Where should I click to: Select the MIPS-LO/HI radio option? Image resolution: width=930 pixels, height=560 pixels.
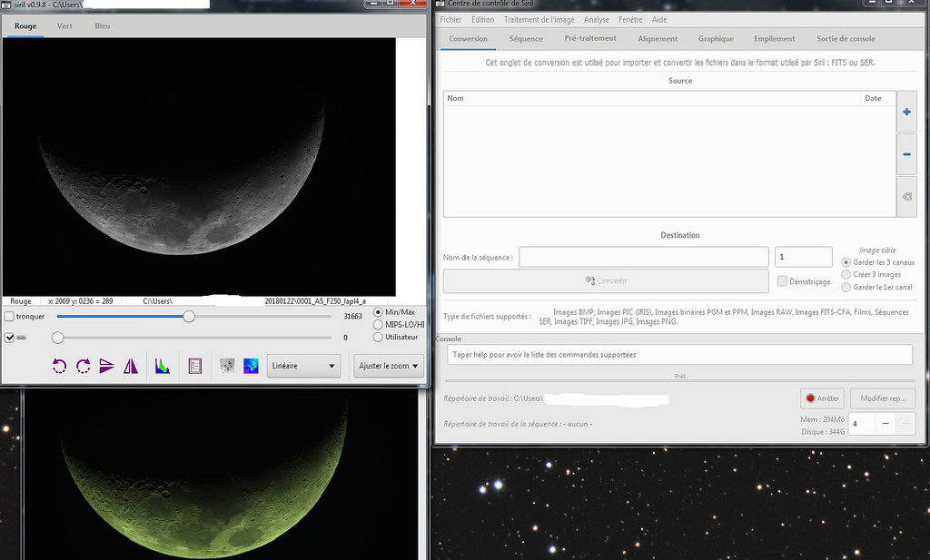(x=379, y=324)
